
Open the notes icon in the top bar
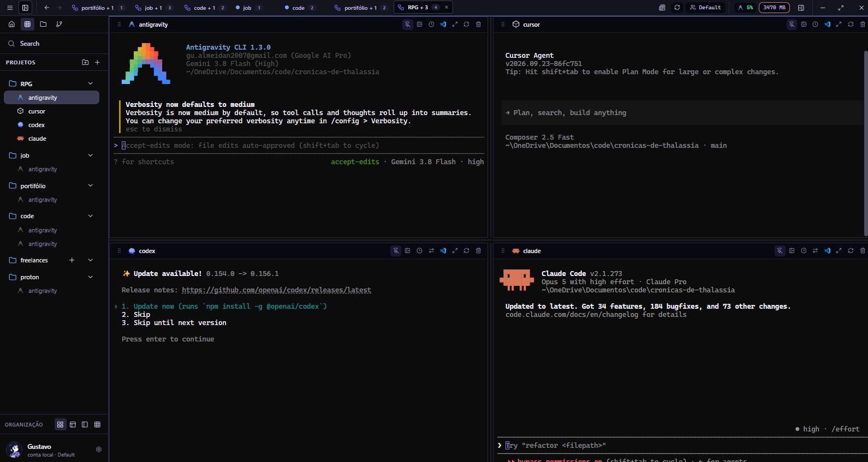(x=662, y=8)
